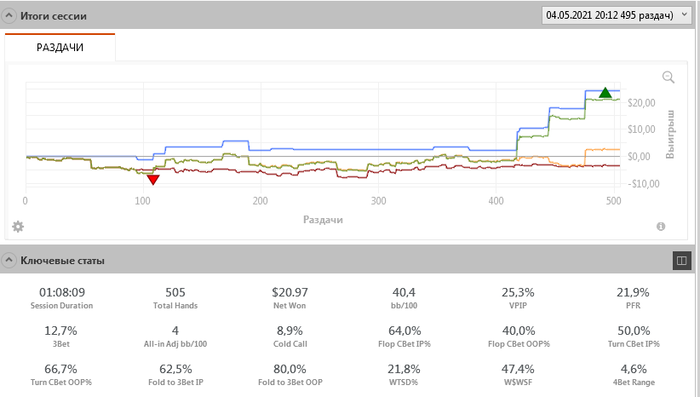Click the 4Bet Range stat value

click(x=633, y=369)
